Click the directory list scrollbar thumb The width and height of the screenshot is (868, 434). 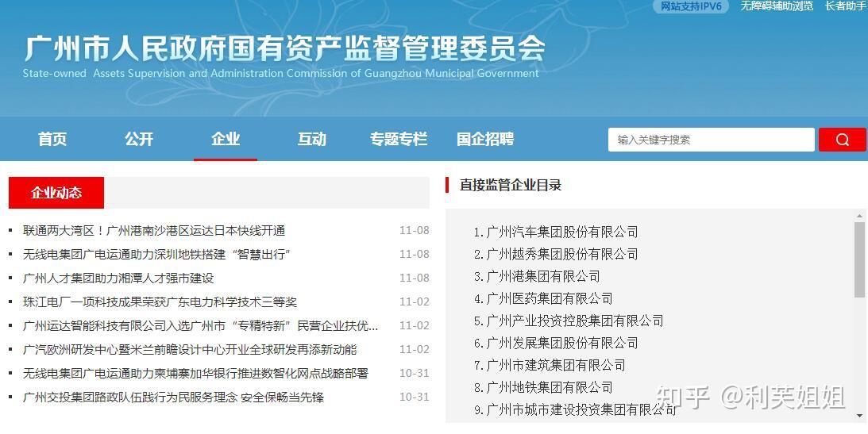(859, 260)
